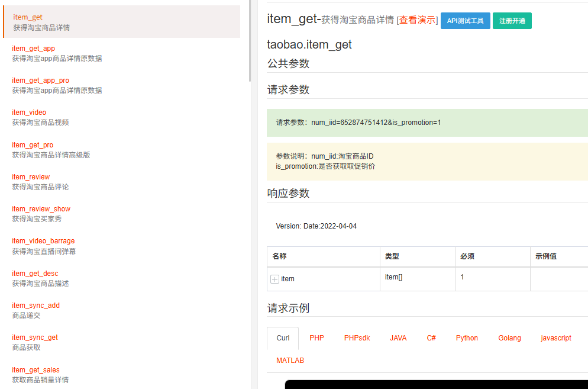This screenshot has width=588, height=389.
Task: Click the item[] type cell
Action: (x=418, y=279)
